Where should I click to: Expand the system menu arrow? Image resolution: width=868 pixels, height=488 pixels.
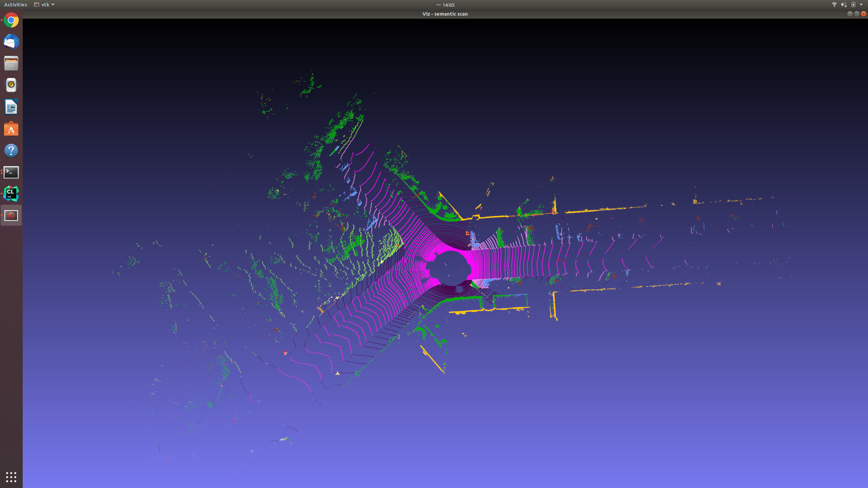(x=861, y=5)
